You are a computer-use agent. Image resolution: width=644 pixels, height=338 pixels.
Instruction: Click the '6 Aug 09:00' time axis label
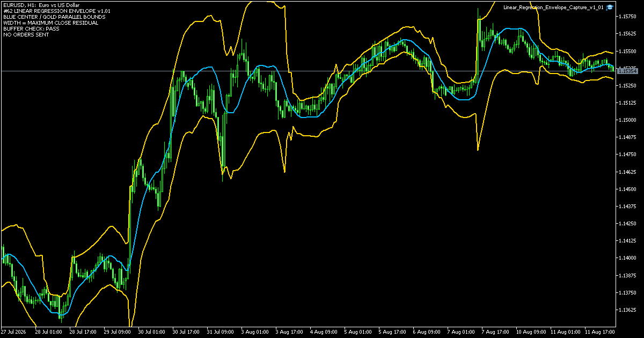click(426, 332)
